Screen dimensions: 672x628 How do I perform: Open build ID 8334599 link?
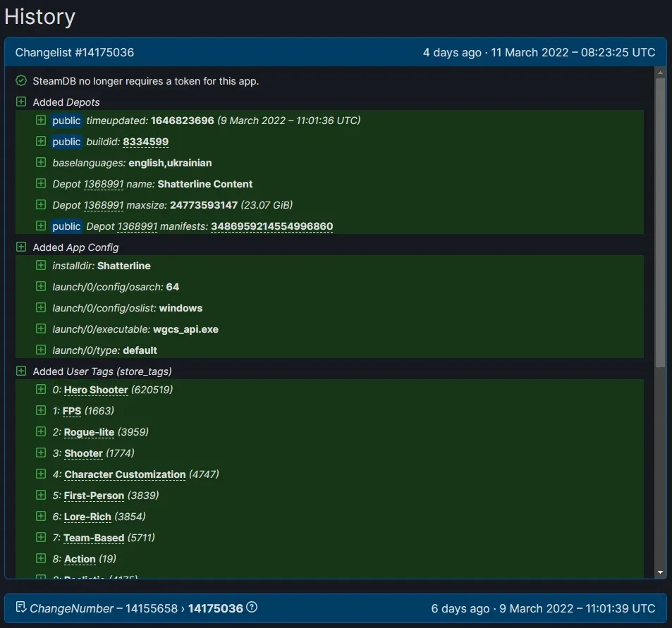pos(145,142)
